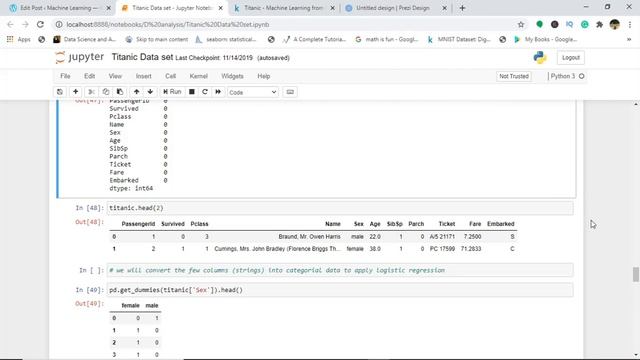Open the File menu
640x360 pixels.
click(65, 76)
